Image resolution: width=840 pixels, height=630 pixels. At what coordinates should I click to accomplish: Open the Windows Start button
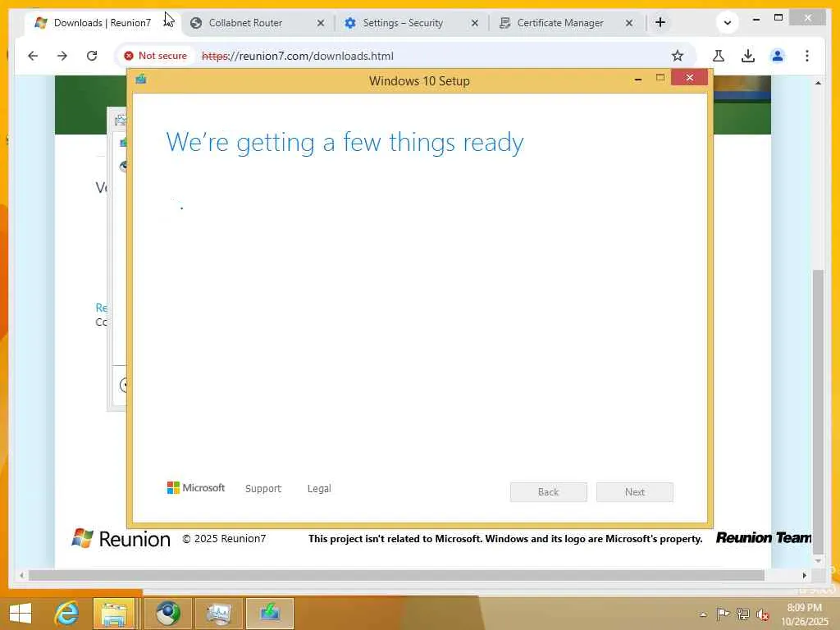point(21,614)
